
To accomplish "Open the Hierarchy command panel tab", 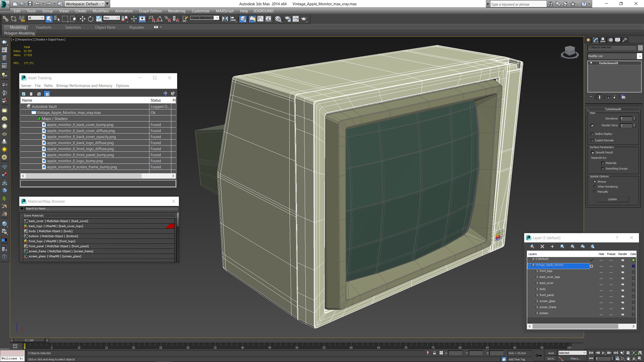I will [x=603, y=40].
